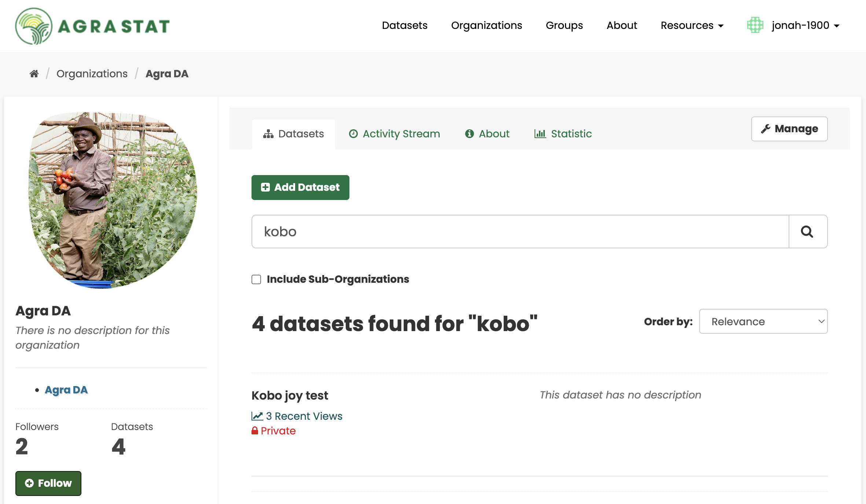Click the Manage button
The image size is (866, 504).
point(789,129)
